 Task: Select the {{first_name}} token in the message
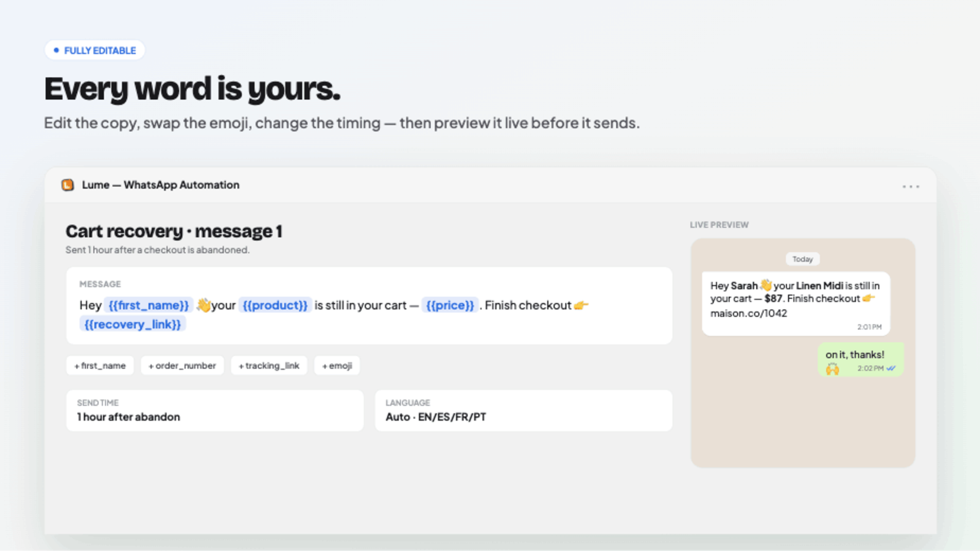tap(149, 305)
